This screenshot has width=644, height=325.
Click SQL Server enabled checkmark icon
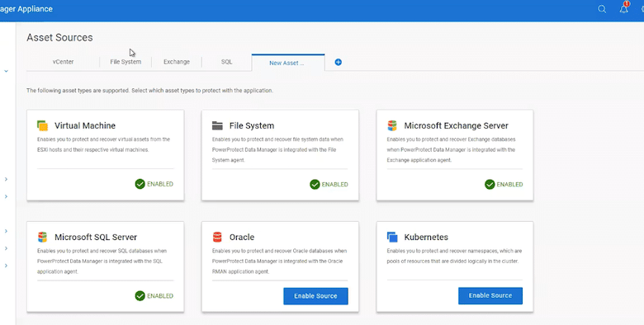coord(140,295)
